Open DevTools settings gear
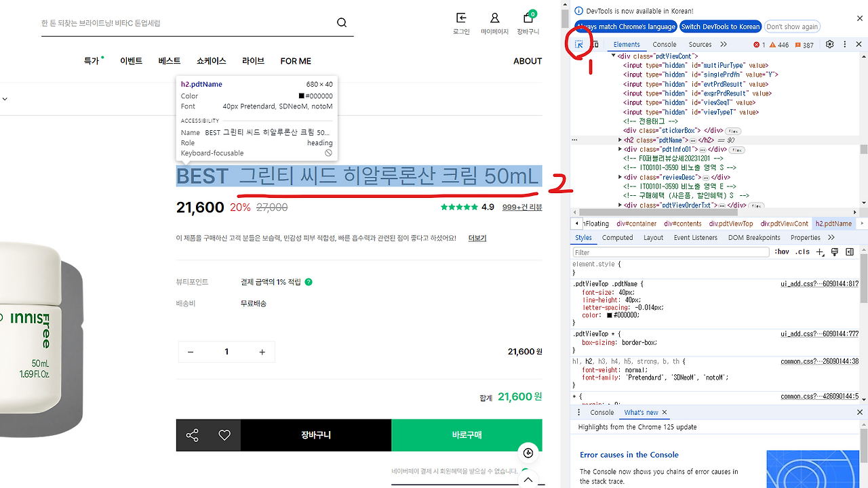868x488 pixels. (829, 44)
